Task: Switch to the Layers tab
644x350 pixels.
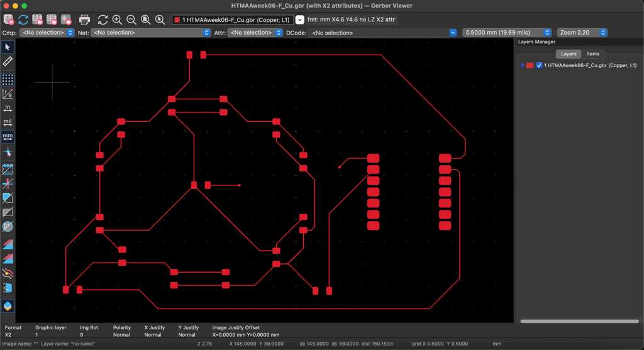Action: pos(568,54)
